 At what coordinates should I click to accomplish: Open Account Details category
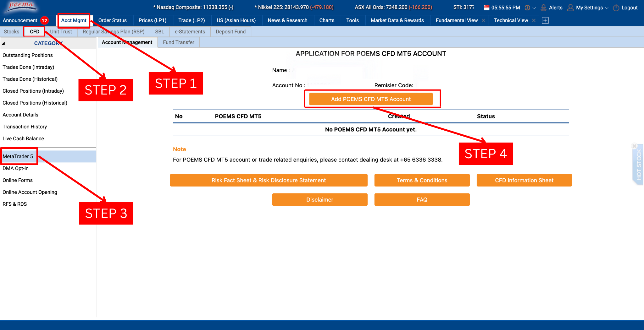pyautogui.click(x=20, y=115)
